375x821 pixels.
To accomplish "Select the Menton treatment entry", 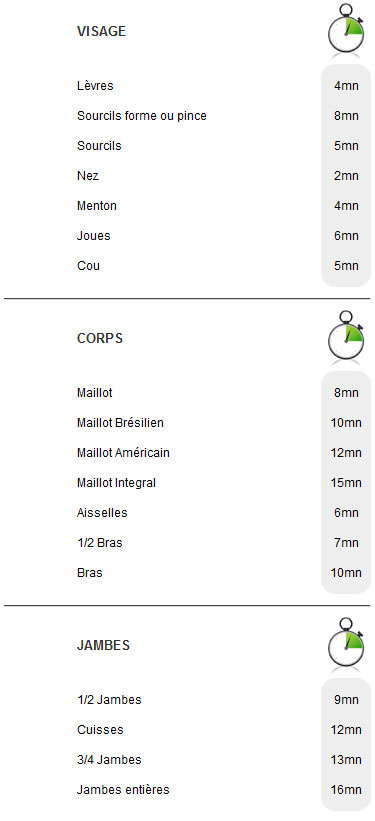I will pyautogui.click(x=96, y=206).
